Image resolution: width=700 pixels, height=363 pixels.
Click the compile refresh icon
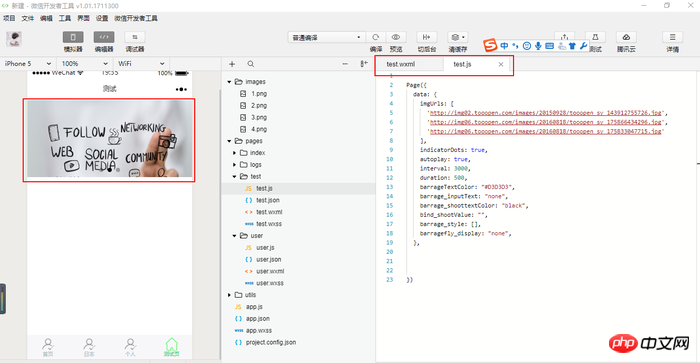[376, 37]
